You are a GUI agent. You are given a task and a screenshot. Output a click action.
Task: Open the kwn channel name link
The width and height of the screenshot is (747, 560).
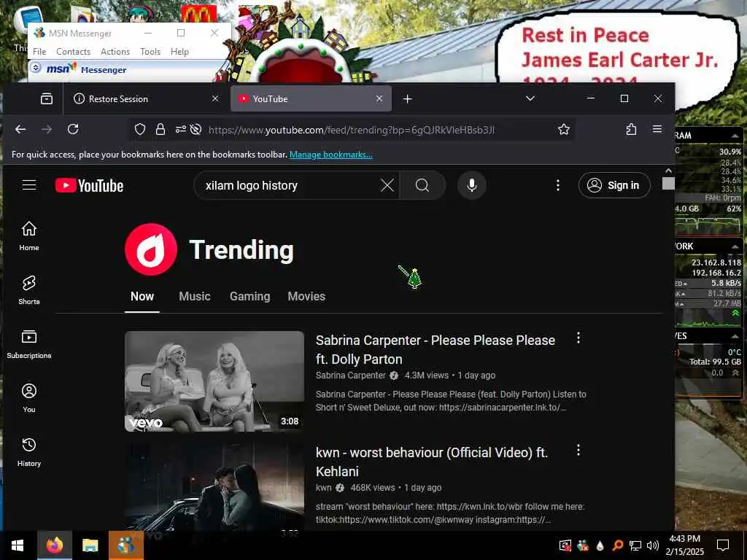pyautogui.click(x=323, y=488)
